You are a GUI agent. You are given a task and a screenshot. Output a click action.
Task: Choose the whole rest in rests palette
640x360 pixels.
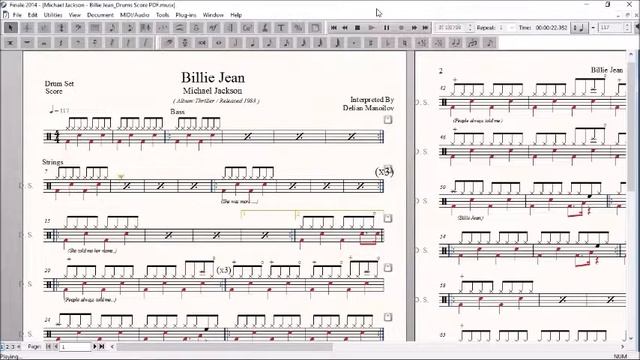[x=28, y=42]
